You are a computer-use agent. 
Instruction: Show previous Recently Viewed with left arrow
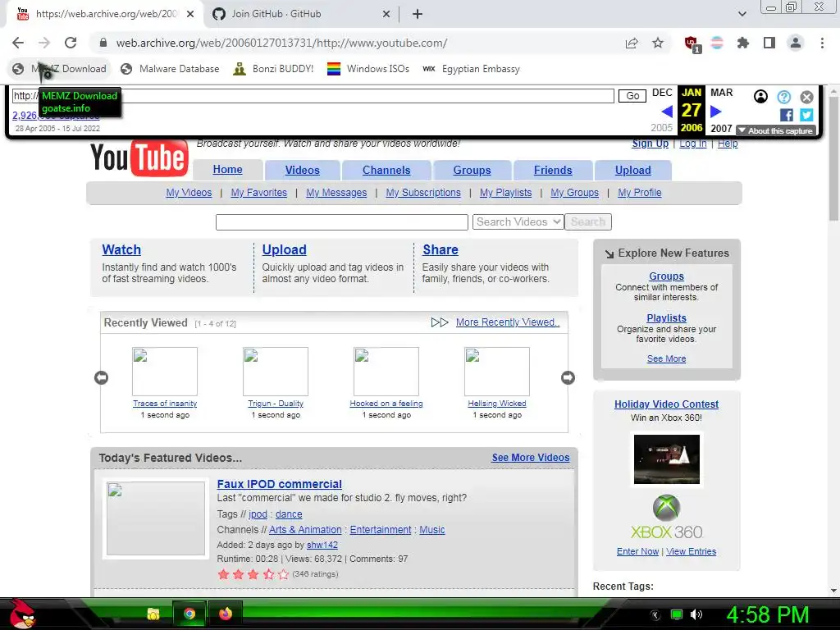point(101,377)
